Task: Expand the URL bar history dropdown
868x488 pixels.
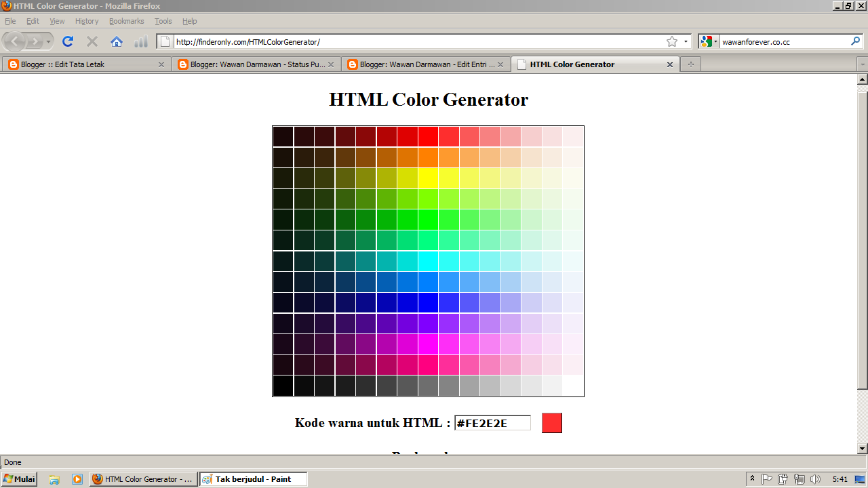Action: [x=686, y=41]
